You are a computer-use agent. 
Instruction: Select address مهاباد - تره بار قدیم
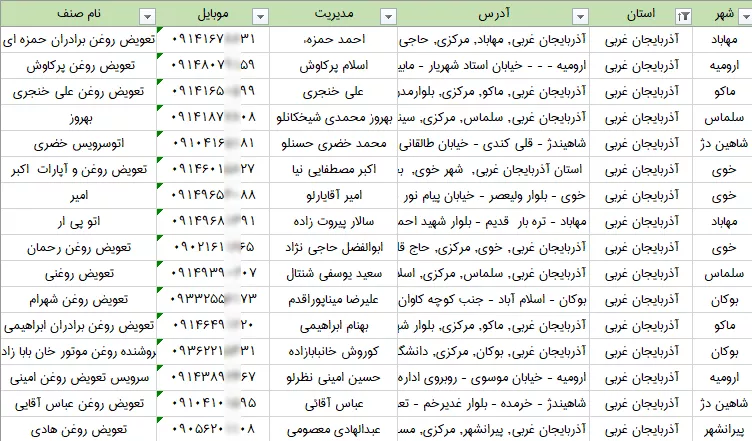coord(494,221)
